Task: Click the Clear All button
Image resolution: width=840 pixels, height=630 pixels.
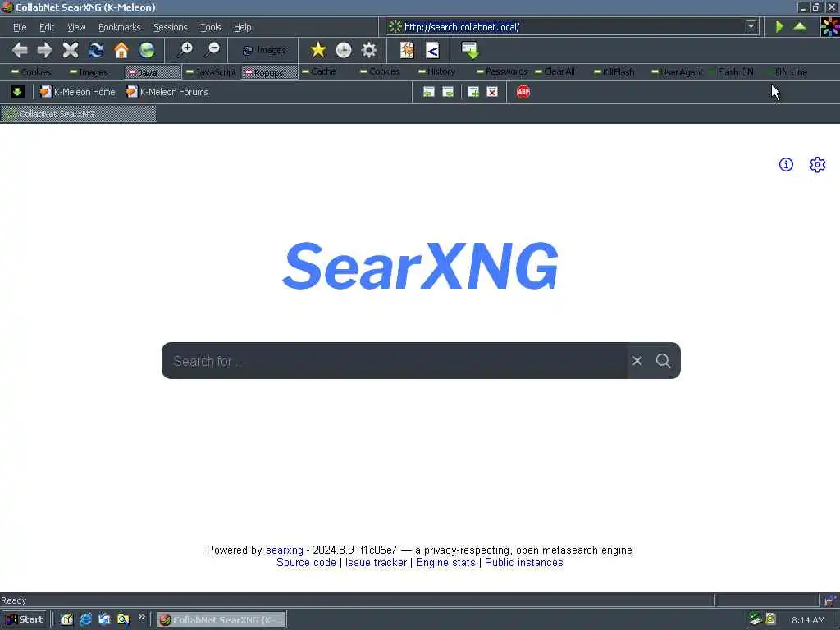Action: [555, 71]
